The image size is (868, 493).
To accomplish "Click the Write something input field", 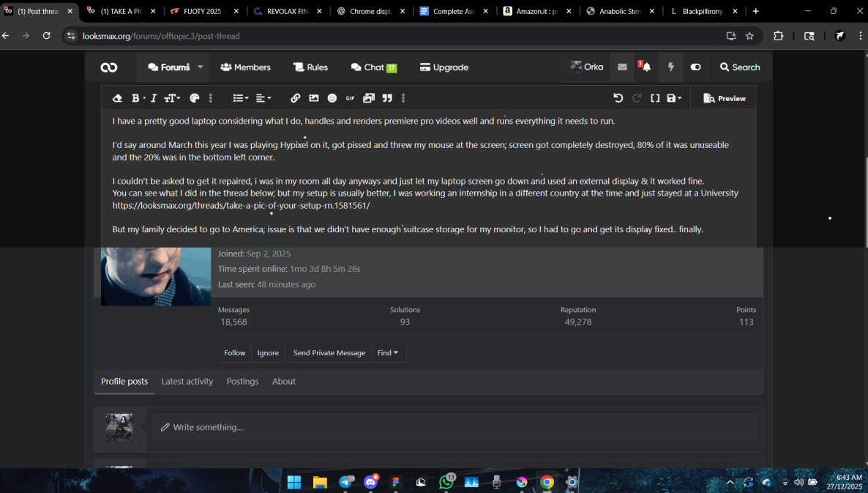I will 454,427.
